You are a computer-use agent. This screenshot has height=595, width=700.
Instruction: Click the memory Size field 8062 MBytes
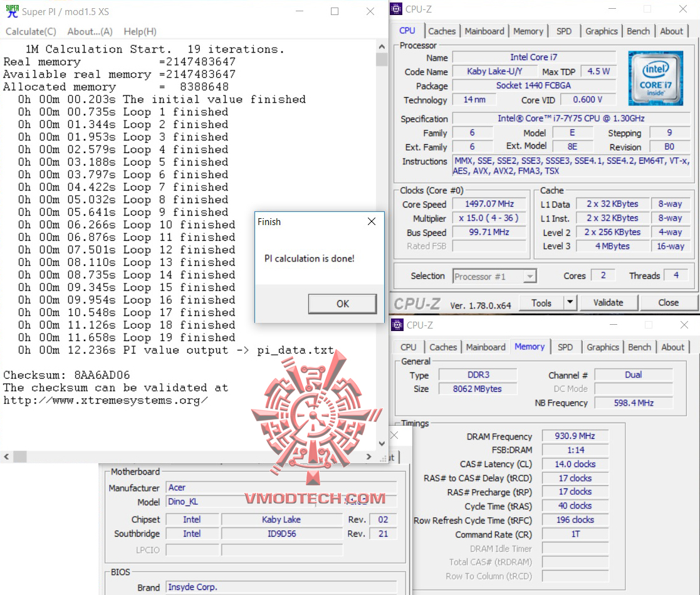(478, 389)
